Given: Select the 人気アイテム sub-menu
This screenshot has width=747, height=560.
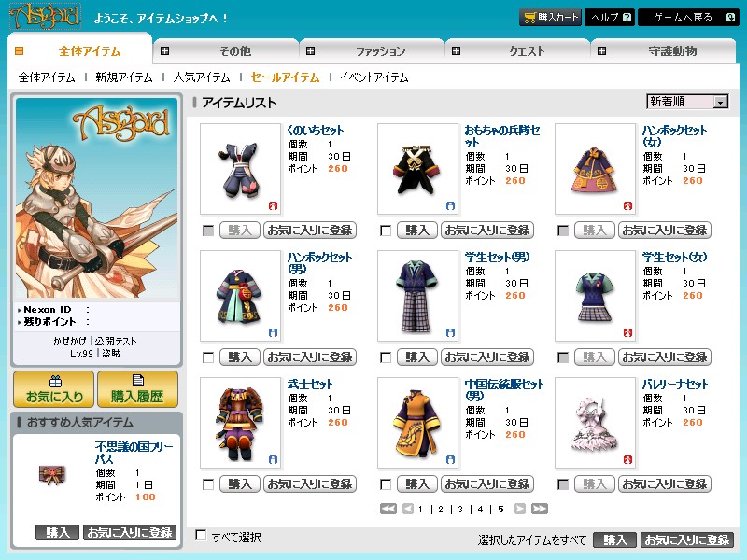Looking at the screenshot, I should [x=202, y=77].
